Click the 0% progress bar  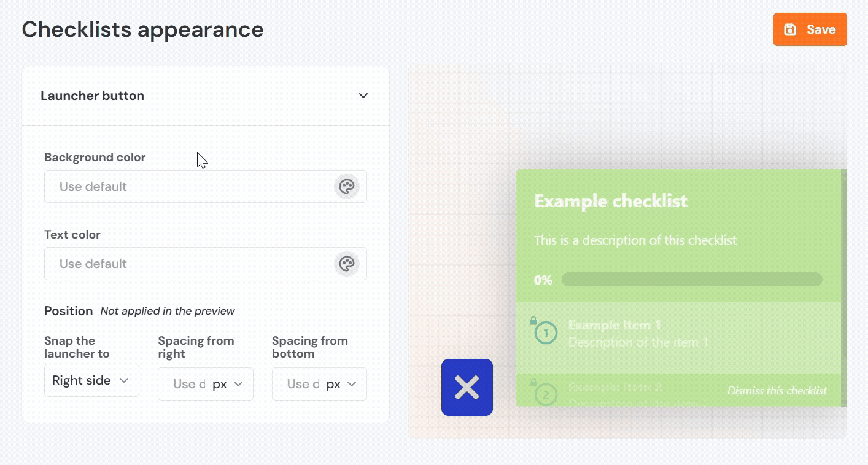point(691,280)
